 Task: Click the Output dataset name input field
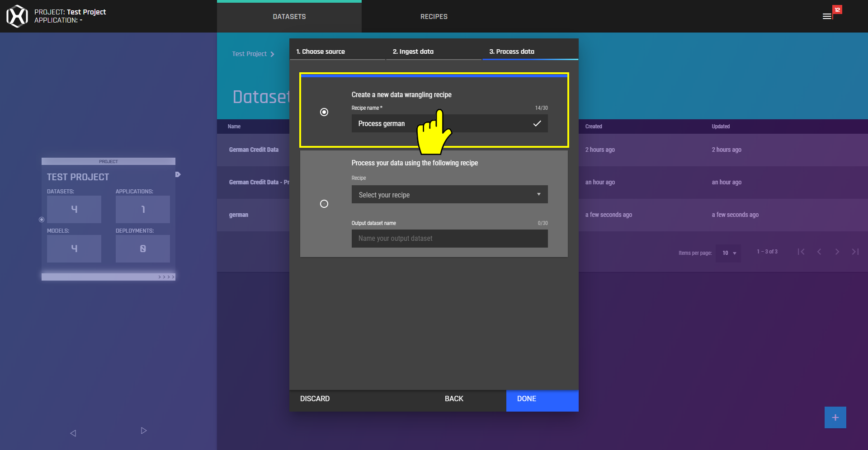point(450,239)
